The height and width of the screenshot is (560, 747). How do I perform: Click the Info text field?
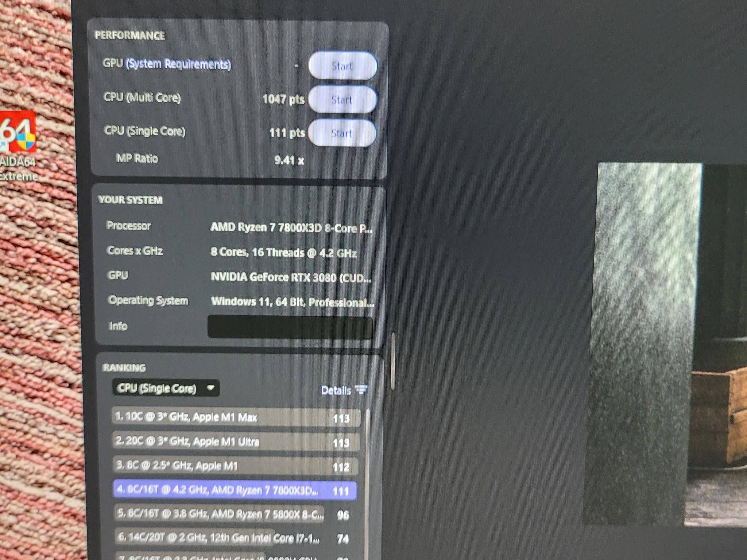[290, 327]
